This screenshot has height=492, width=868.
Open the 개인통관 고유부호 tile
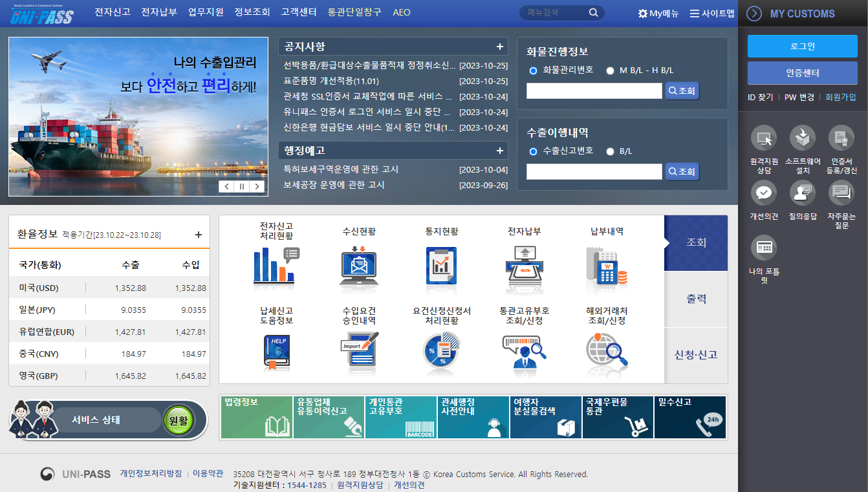pyautogui.click(x=401, y=417)
